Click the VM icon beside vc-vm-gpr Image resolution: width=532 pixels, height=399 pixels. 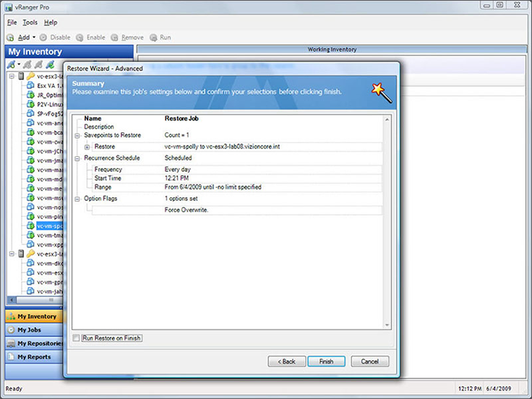coord(30,282)
